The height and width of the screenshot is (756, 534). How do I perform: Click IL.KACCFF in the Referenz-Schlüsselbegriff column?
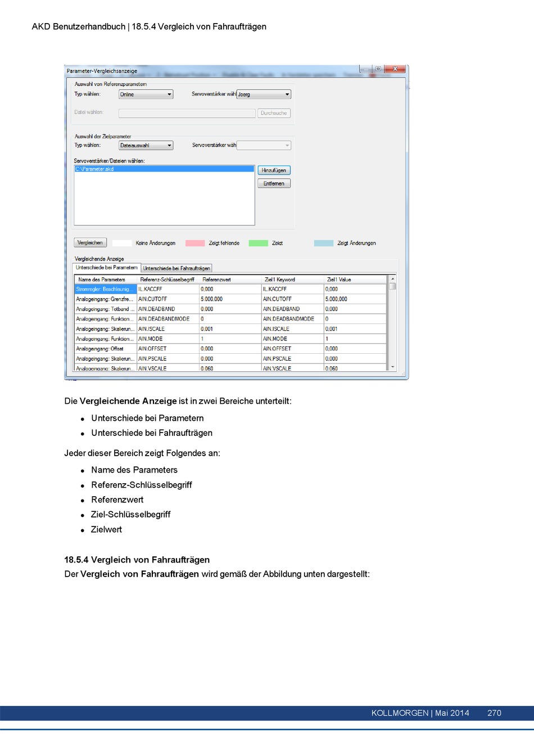168,289
